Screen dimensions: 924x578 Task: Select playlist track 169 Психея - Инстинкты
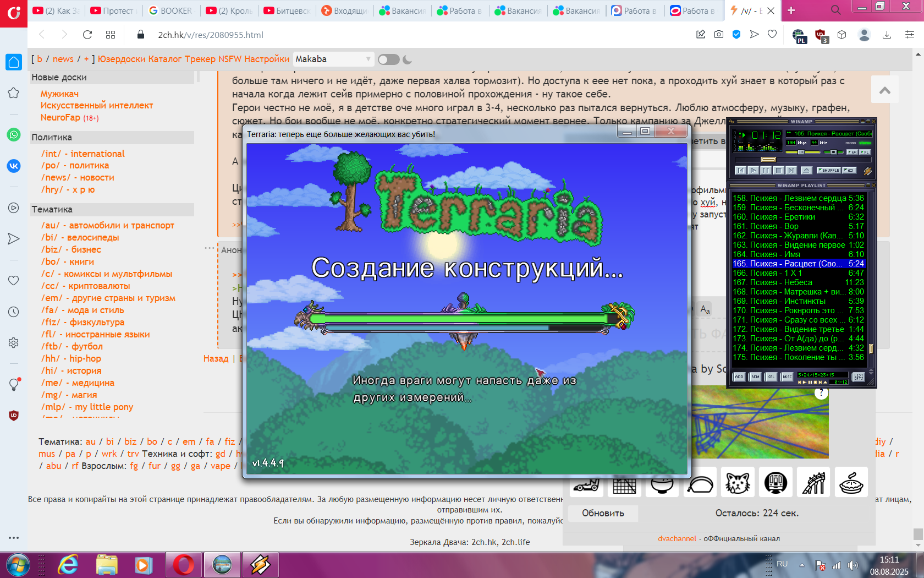(x=798, y=301)
